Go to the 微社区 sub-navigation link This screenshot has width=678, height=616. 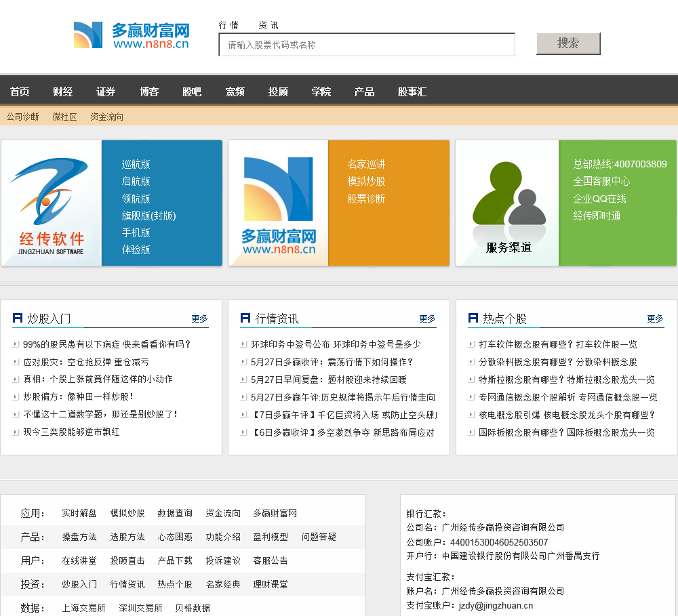(65, 117)
